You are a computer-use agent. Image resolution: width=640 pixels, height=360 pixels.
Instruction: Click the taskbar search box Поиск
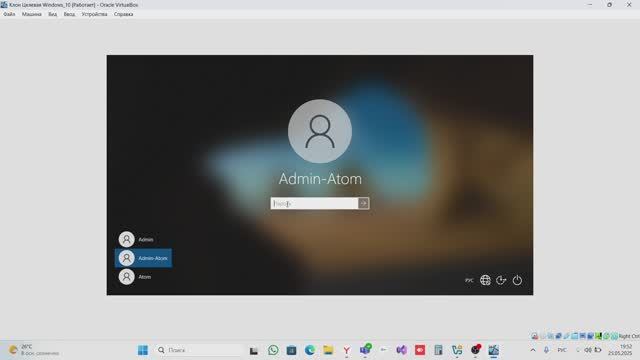pyautogui.click(x=200, y=350)
